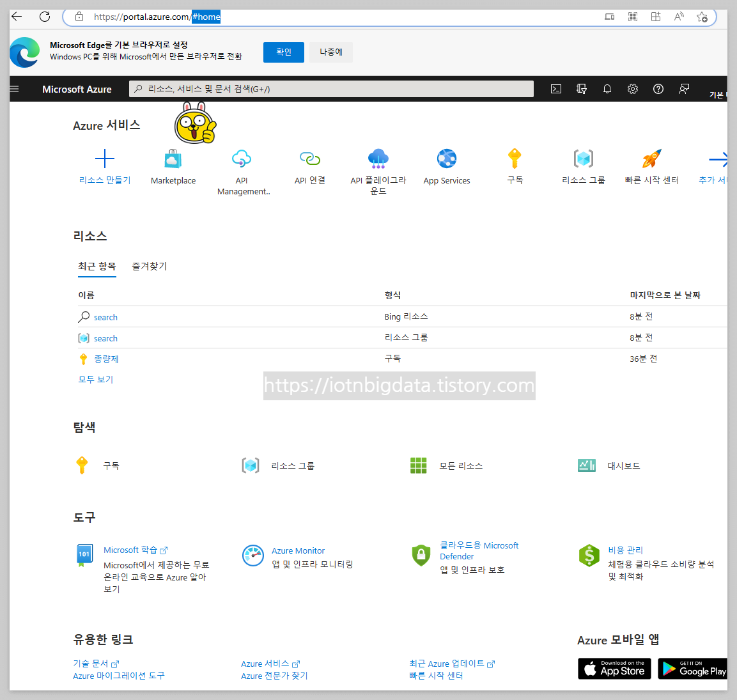Click the 마지막으로 본 날짜 column header
This screenshot has width=737, height=700.
[665, 295]
